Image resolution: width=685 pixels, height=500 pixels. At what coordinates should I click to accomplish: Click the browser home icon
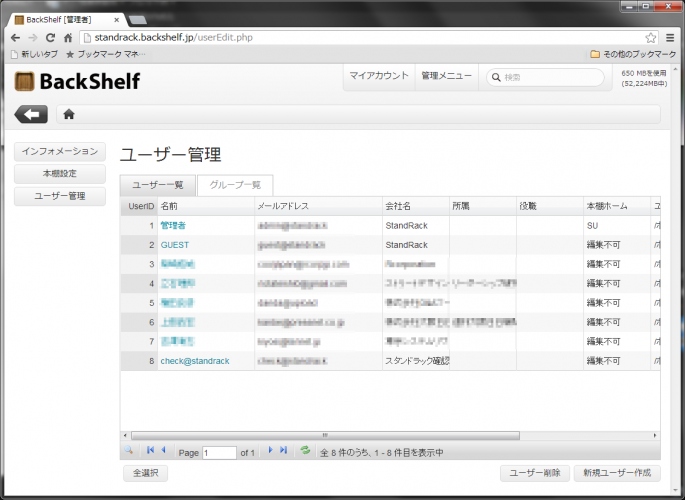click(68, 38)
